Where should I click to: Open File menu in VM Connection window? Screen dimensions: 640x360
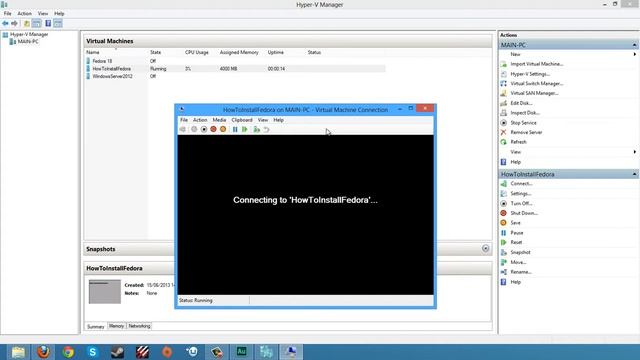184,120
